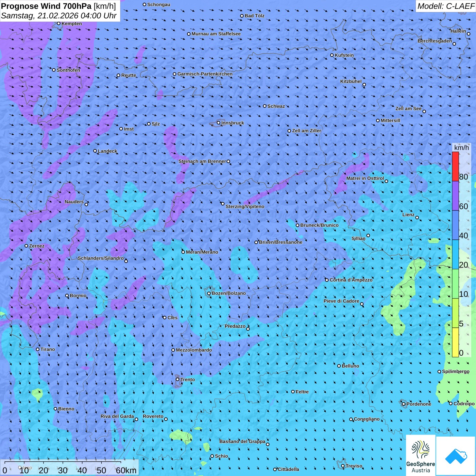Click the 'Reutte' label
The height and width of the screenshot is (476, 476).
[129, 75]
